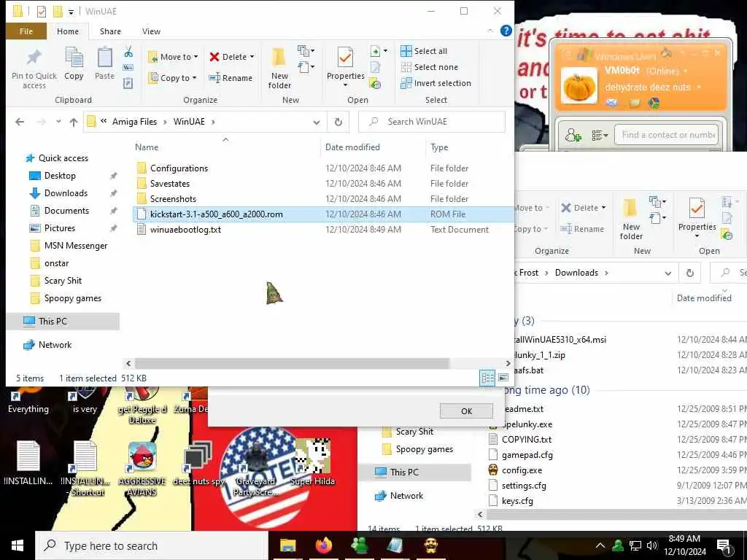Sort by the Date modified column in WinUAE
The width and height of the screenshot is (747, 560).
click(352, 147)
